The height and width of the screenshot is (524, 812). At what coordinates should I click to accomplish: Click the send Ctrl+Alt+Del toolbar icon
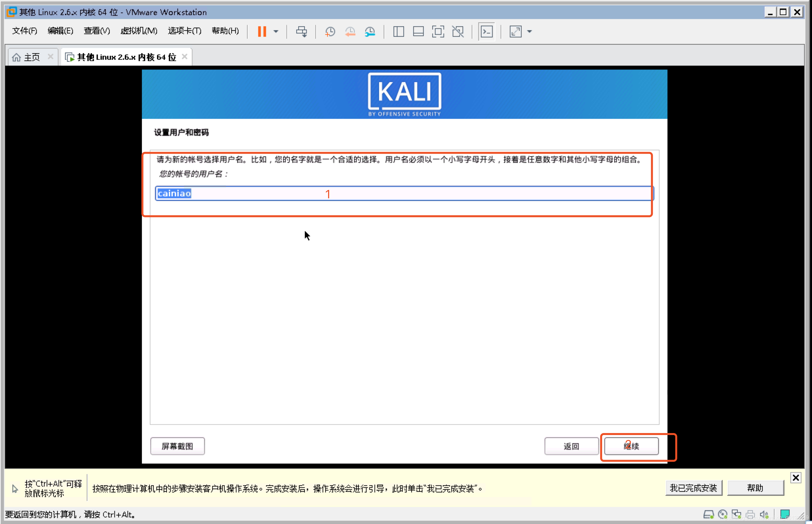tap(301, 32)
